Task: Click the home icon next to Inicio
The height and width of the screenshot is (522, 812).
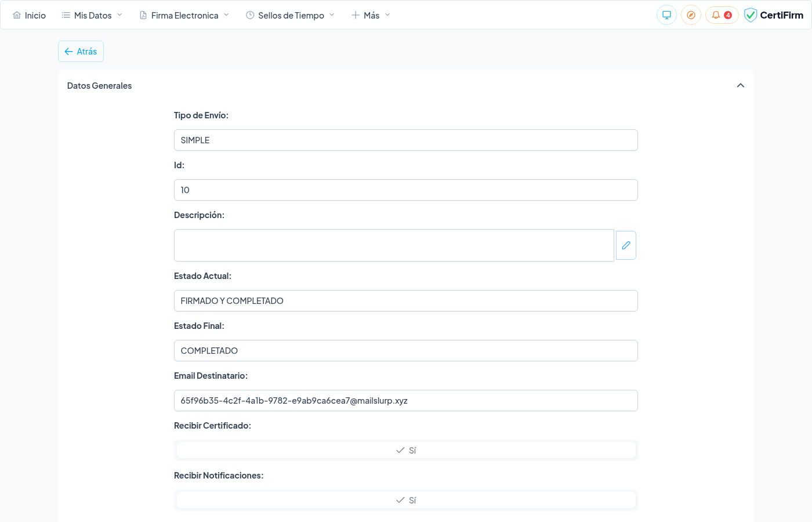Action: pos(17,15)
